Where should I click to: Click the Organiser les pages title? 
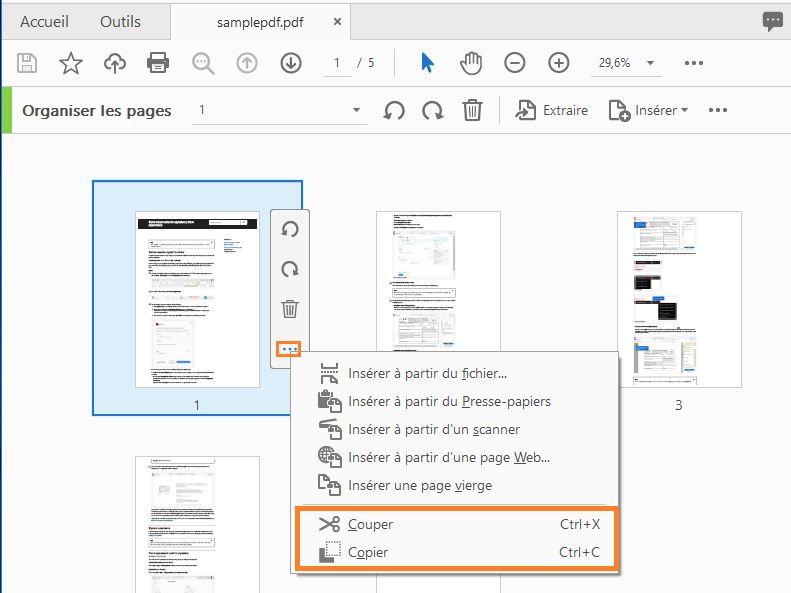pos(97,110)
